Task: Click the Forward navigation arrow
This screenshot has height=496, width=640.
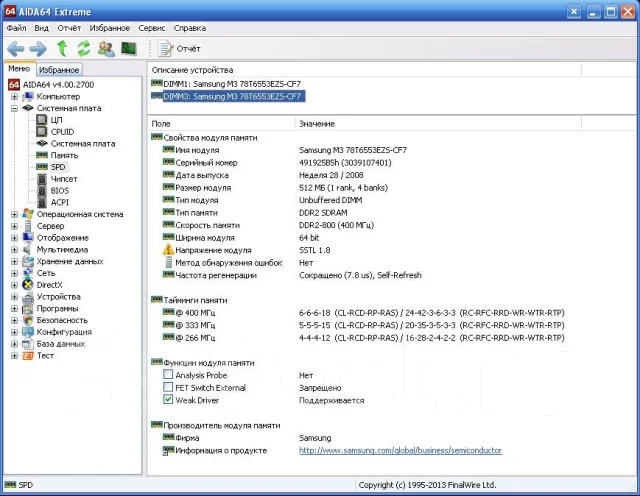Action: (x=38, y=49)
